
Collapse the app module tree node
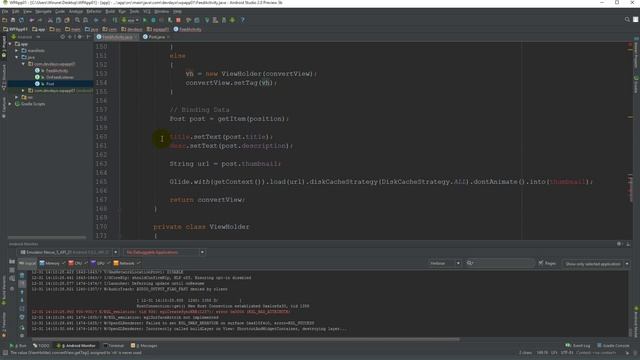click(10, 44)
